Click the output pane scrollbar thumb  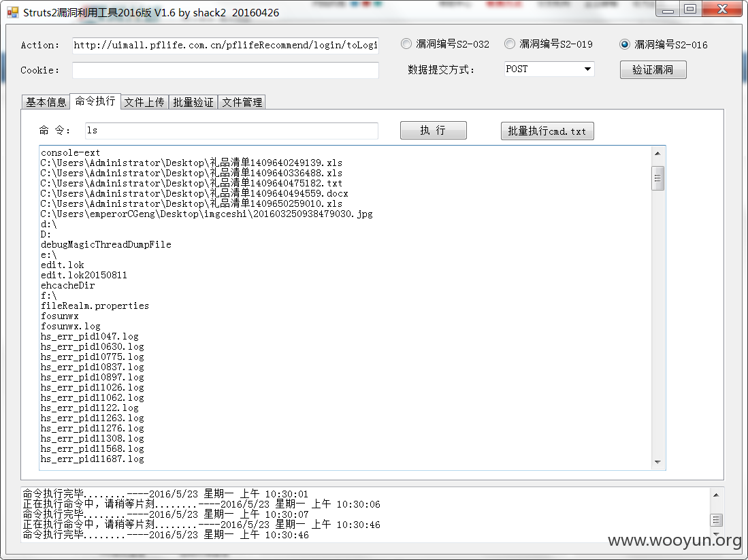pyautogui.click(x=658, y=178)
